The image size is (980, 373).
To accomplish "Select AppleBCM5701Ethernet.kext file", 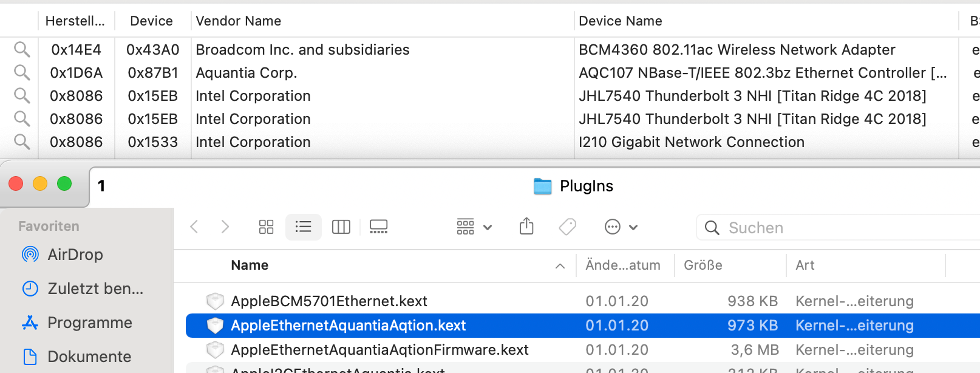I will (x=328, y=301).
